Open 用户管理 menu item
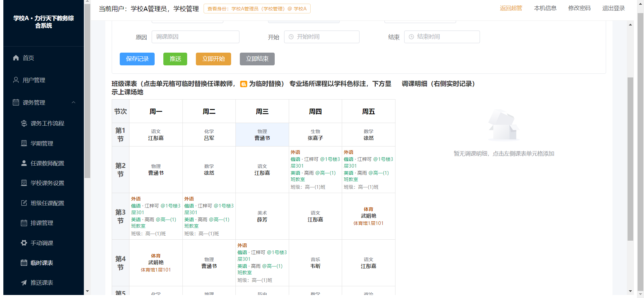 [44, 80]
